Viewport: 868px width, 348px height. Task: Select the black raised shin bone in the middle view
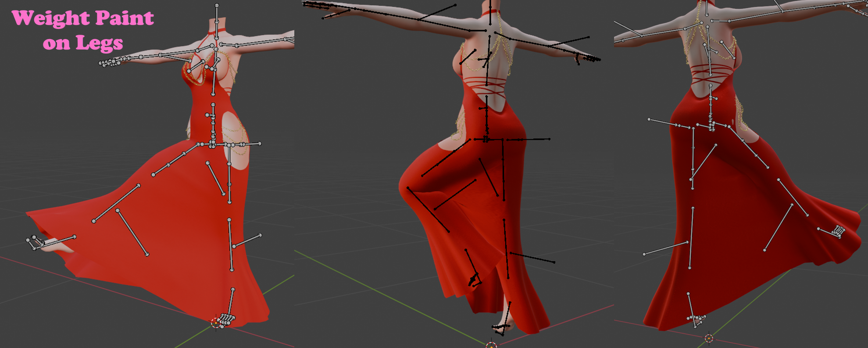click(x=429, y=210)
